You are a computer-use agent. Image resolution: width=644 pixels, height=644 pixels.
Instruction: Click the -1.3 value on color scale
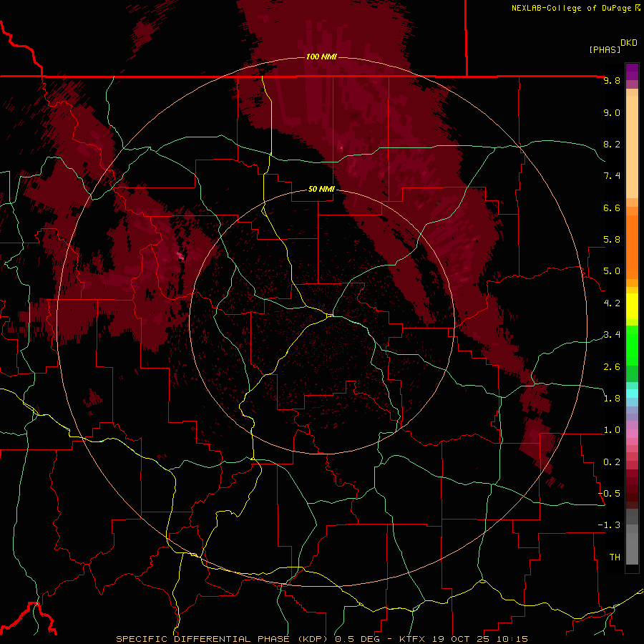point(609,525)
